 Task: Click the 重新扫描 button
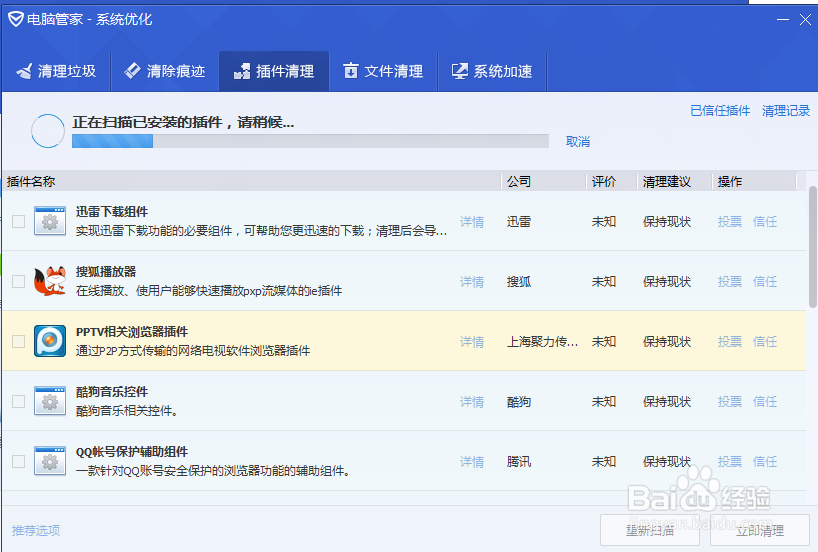point(650,531)
